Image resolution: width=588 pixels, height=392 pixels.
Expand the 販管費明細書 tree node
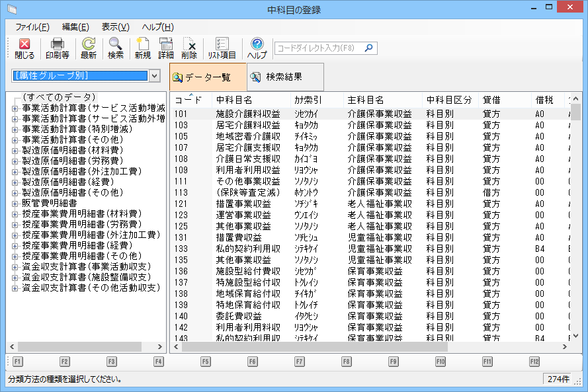15,204
